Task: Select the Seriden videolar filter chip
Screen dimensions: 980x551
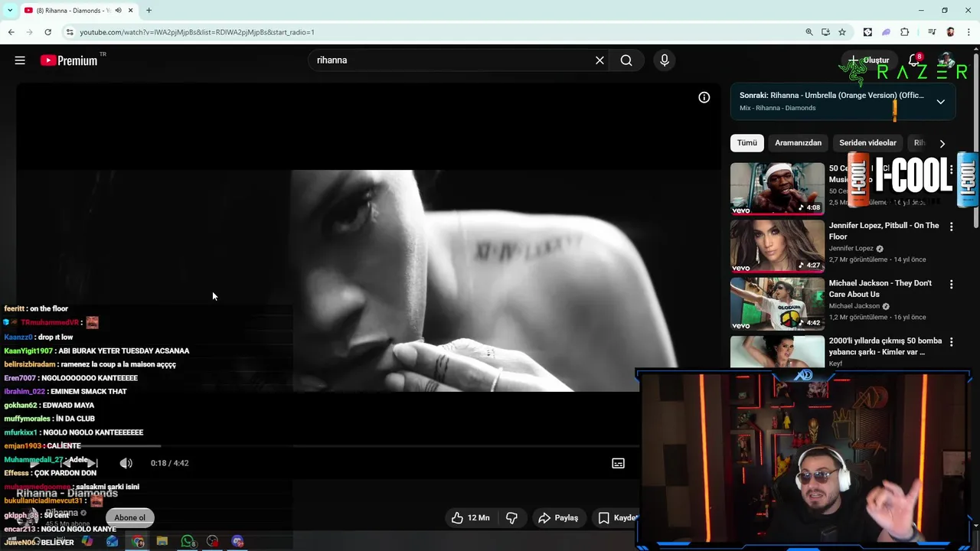Action: (867, 143)
